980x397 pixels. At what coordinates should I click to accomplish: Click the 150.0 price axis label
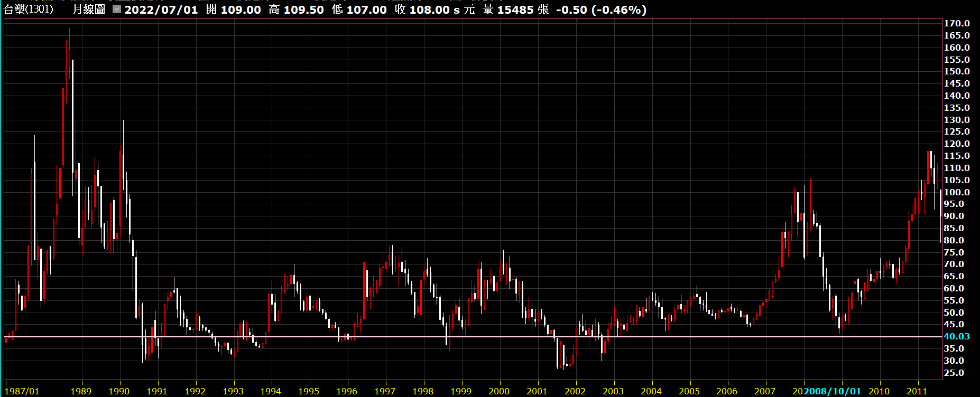(957, 71)
